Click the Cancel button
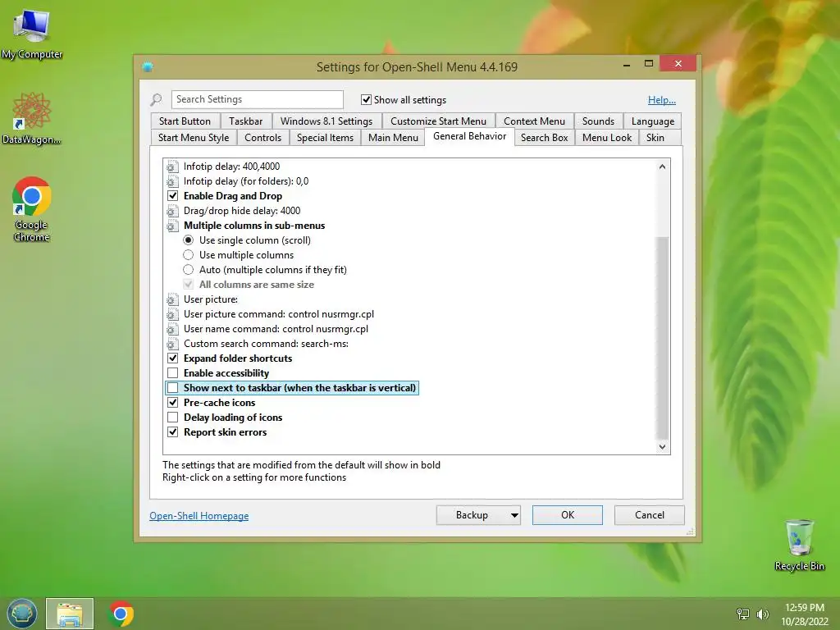The width and height of the screenshot is (840, 630). 650,515
